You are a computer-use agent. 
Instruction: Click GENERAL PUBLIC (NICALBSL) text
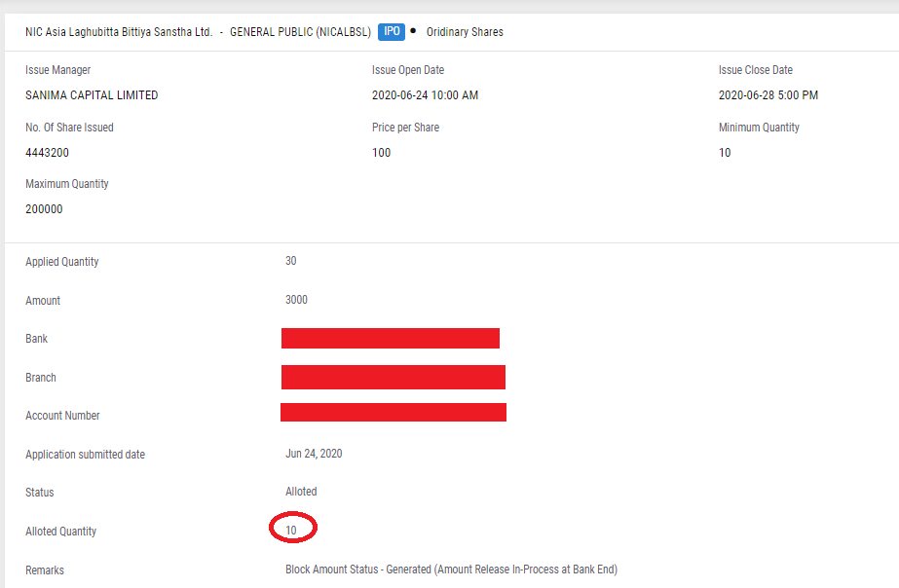pyautogui.click(x=300, y=32)
